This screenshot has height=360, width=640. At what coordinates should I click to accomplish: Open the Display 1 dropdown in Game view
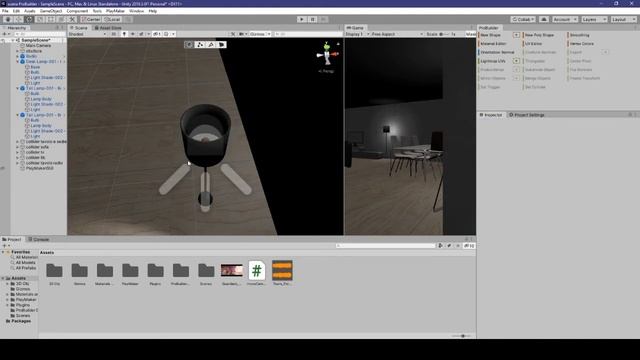[x=357, y=34]
